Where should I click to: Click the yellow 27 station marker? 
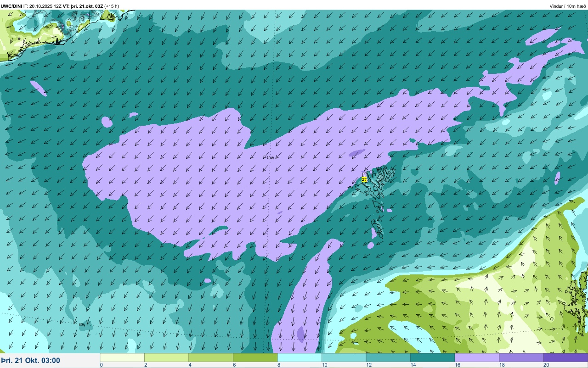[x=364, y=179]
